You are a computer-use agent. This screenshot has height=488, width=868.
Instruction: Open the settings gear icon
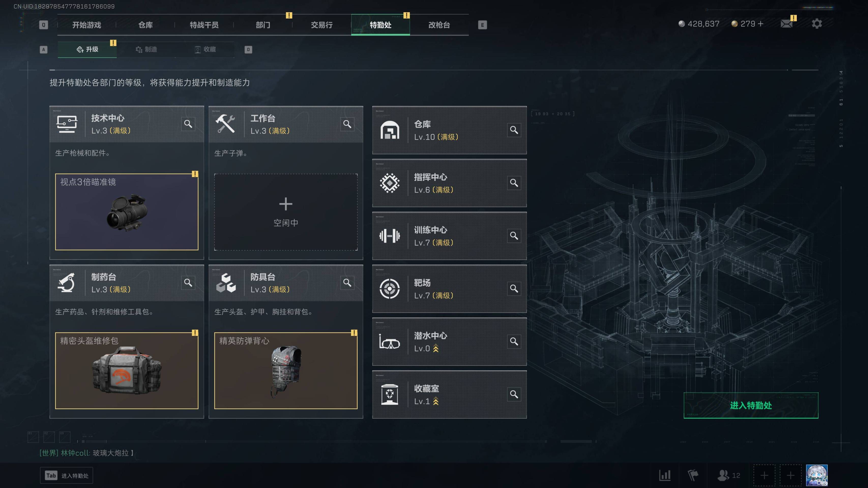click(x=817, y=24)
